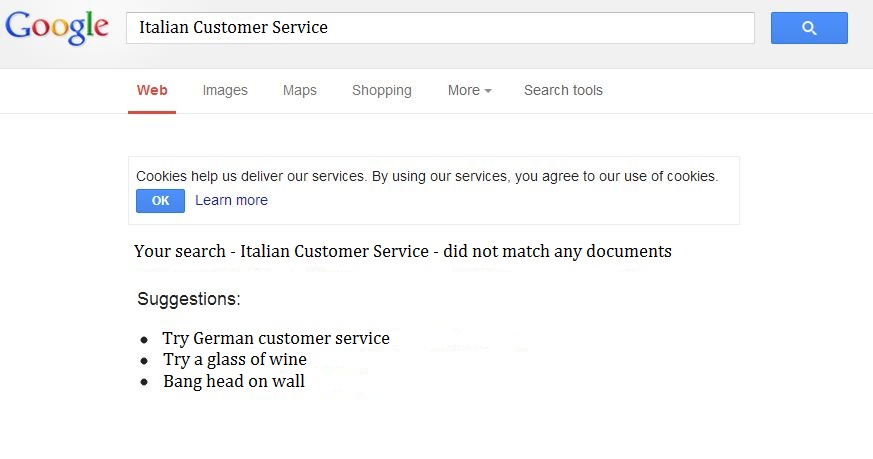This screenshot has width=873, height=459.
Task: Select the Try German customer service suggestion
Action: click(x=276, y=338)
